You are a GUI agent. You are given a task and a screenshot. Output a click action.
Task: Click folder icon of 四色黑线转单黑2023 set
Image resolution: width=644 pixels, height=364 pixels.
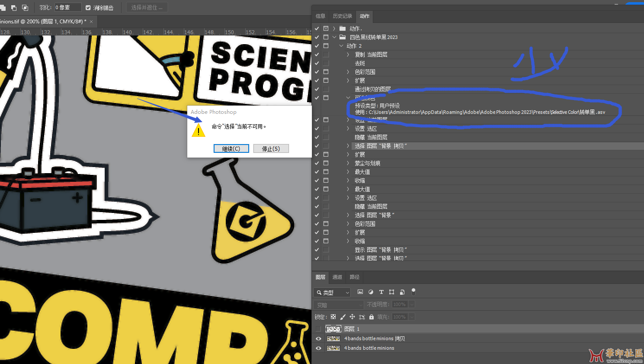[x=343, y=37]
